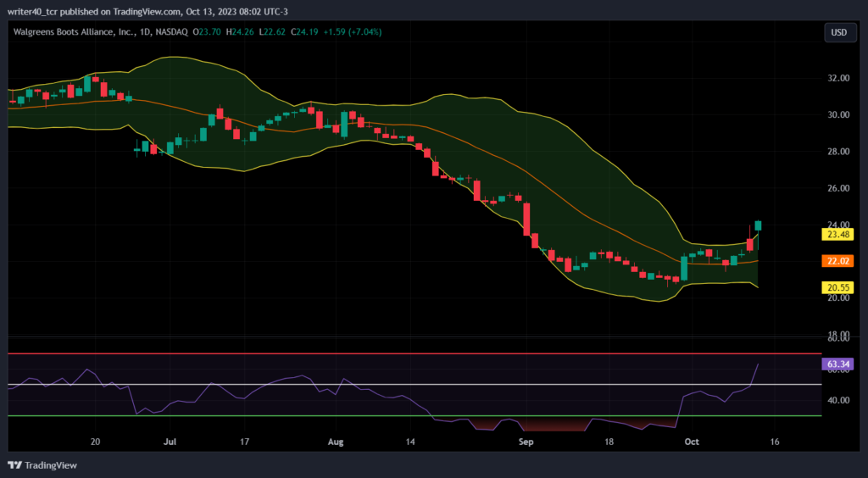
Task: Click the H24.26 high price value
Action: click(240, 32)
